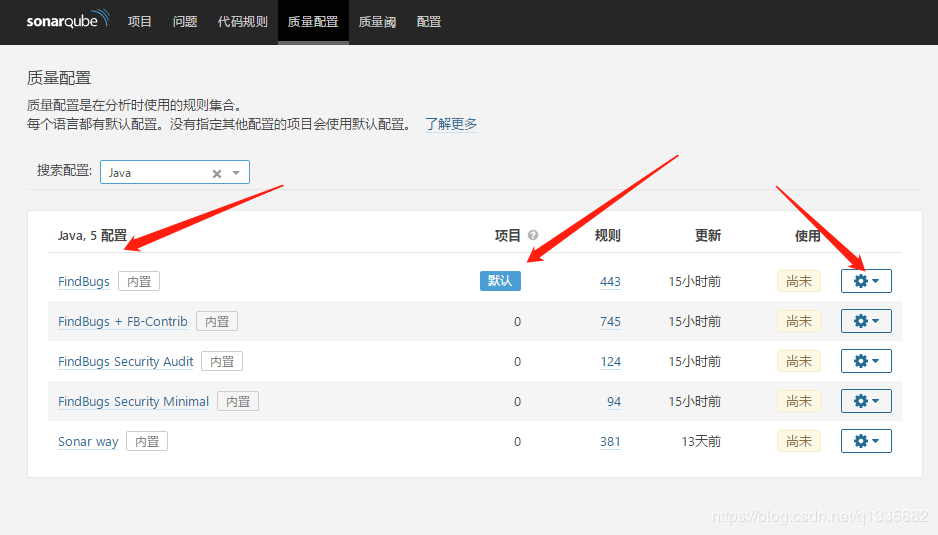Open gear menu for Sonar way
This screenshot has width=938, height=535.
[866, 441]
